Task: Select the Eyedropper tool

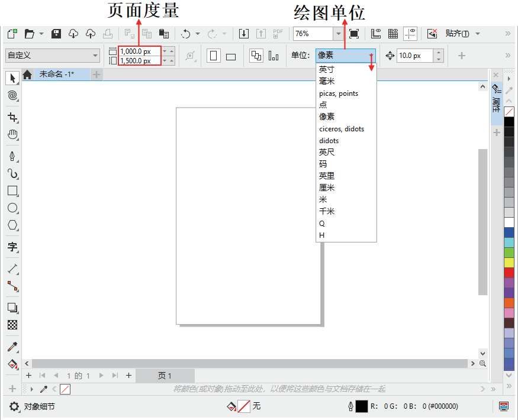Action: point(12,347)
